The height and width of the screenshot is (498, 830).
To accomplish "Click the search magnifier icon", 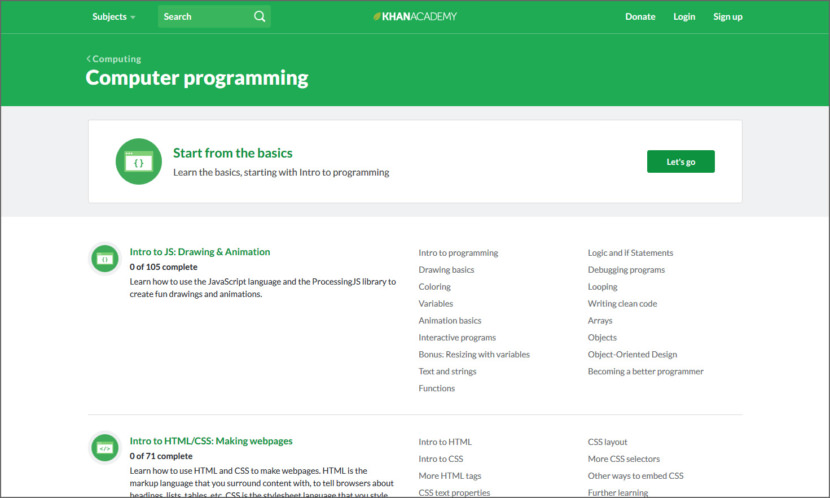I will (259, 16).
